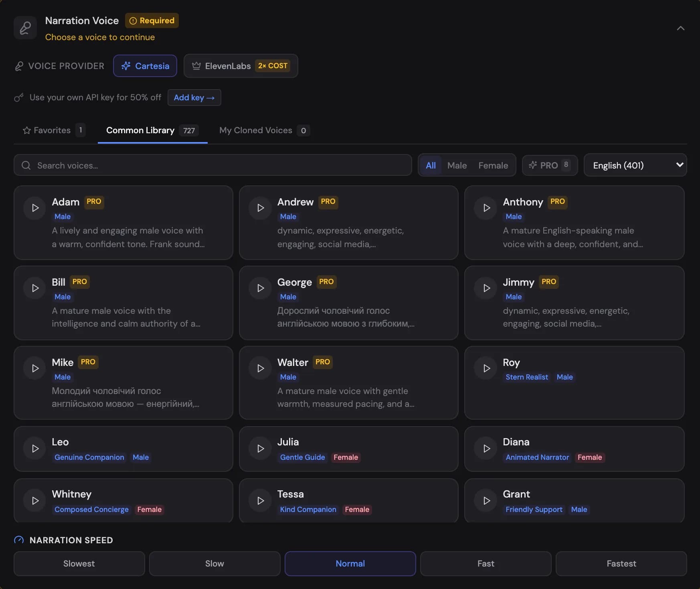Preview the George voice sample
The width and height of the screenshot is (700, 589).
click(x=260, y=288)
